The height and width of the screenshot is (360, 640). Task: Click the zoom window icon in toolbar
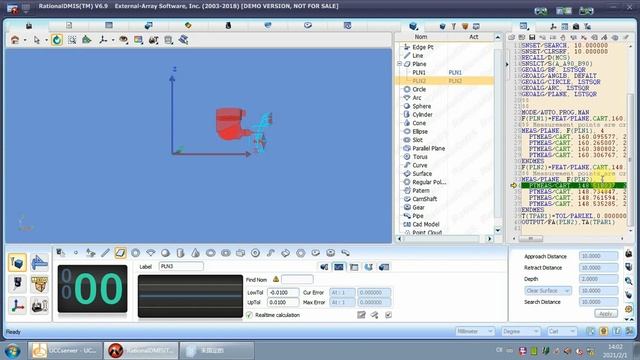(x=72, y=40)
